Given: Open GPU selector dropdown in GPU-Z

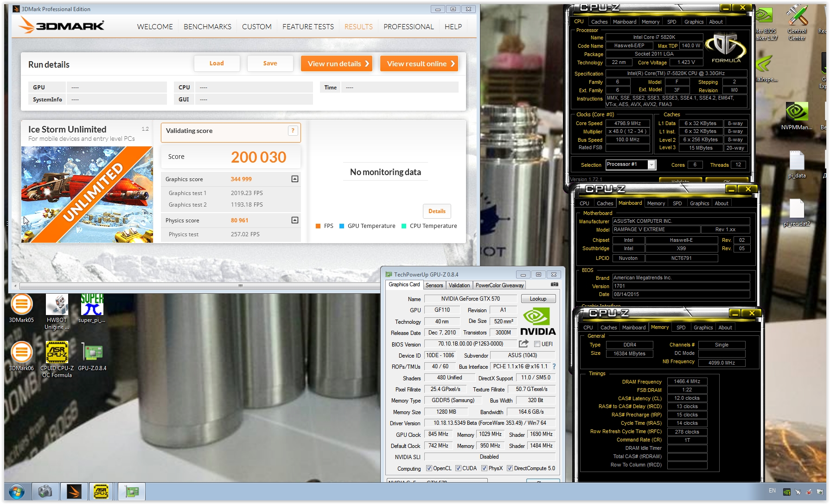Looking at the screenshot, I should (437, 481).
